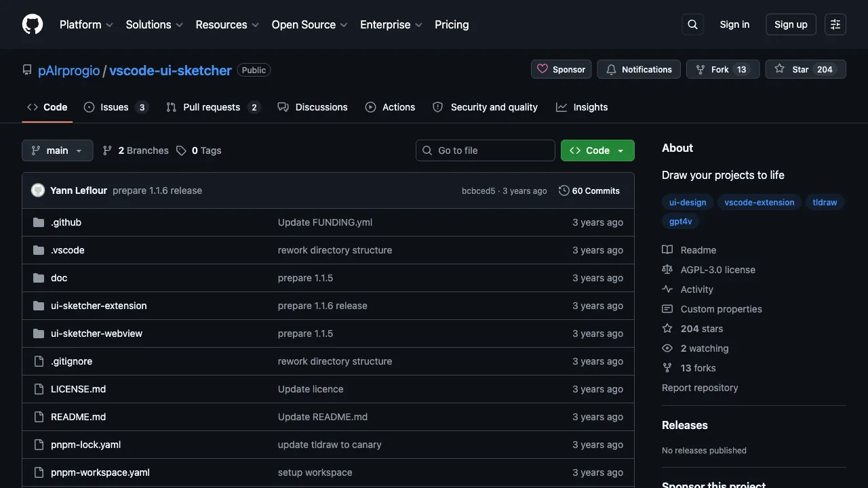868x488 pixels.
Task: Click the GitHub logo icon
Action: click(x=33, y=24)
